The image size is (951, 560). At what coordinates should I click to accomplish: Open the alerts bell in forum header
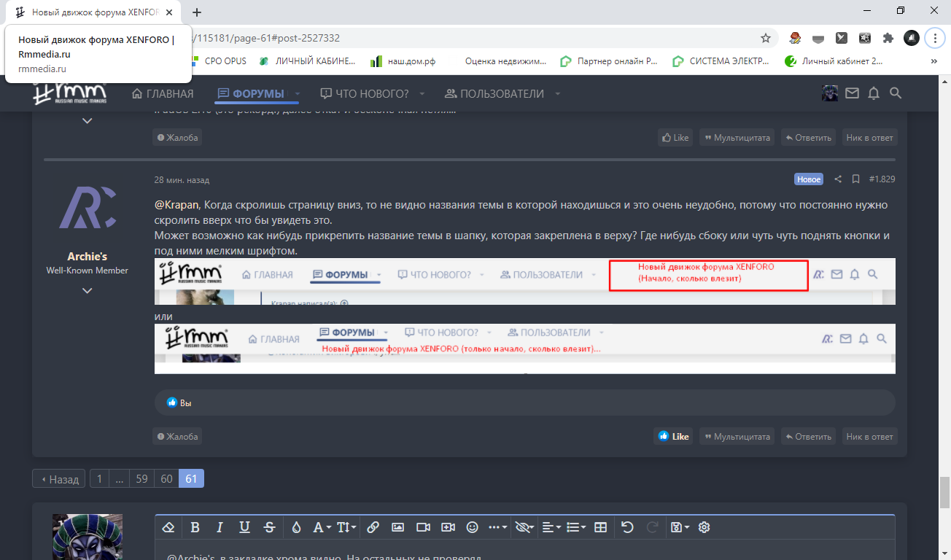point(874,93)
